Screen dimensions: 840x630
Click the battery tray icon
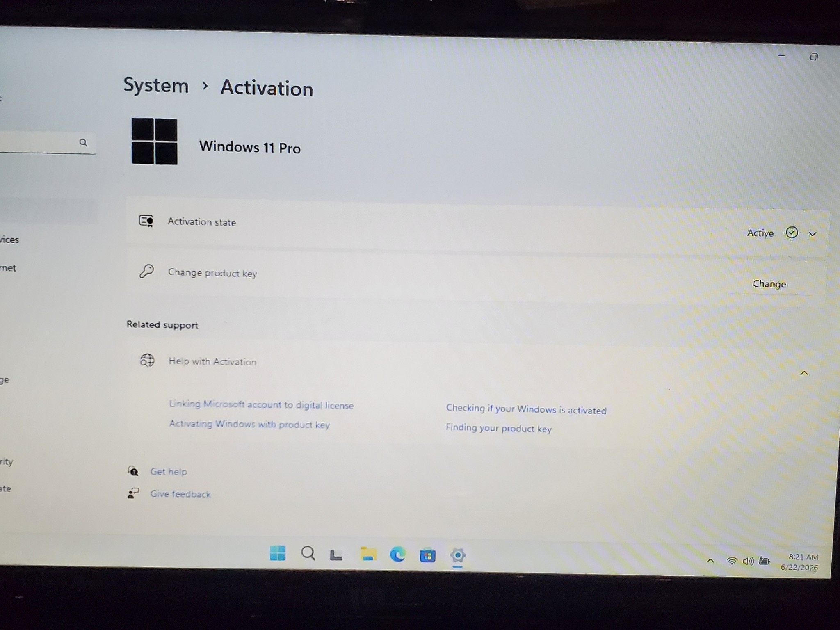tap(765, 561)
